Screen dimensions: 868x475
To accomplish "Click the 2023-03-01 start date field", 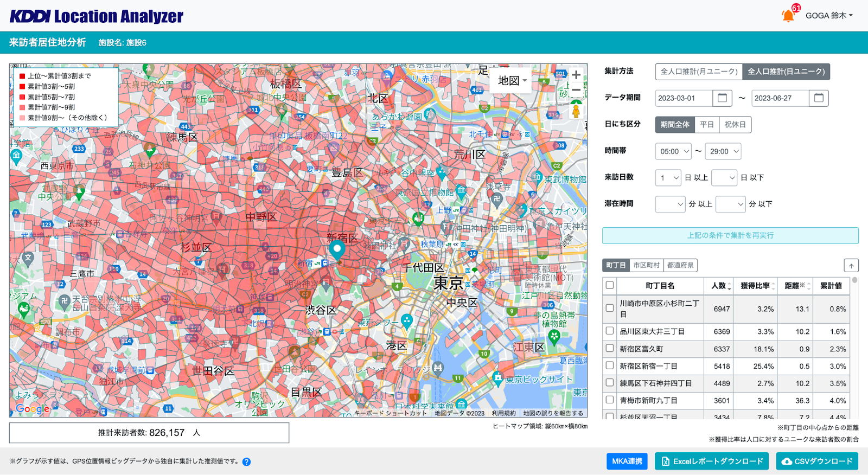I will [684, 98].
